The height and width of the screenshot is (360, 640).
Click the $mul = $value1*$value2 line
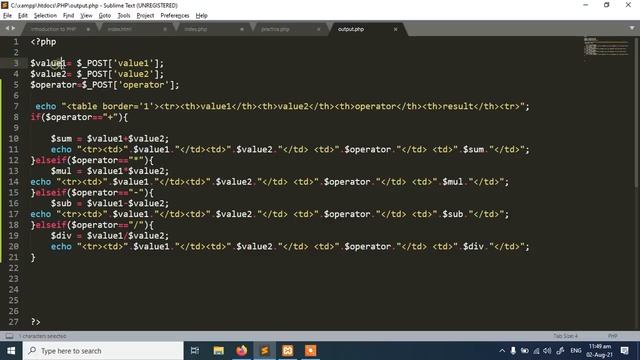pos(109,171)
